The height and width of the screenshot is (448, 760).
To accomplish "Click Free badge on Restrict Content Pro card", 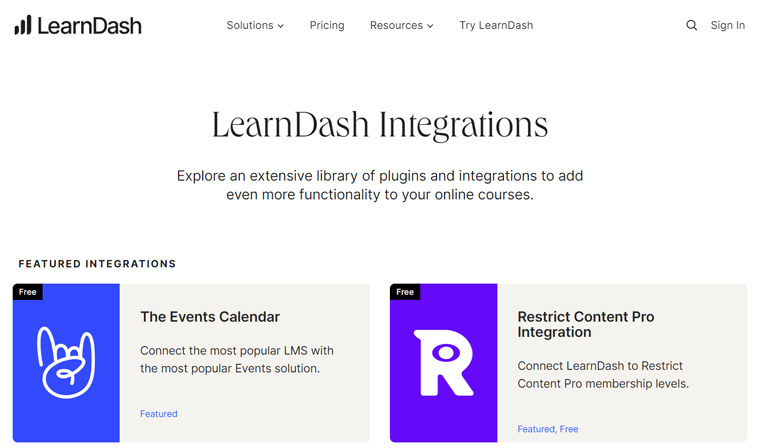I will tap(405, 292).
